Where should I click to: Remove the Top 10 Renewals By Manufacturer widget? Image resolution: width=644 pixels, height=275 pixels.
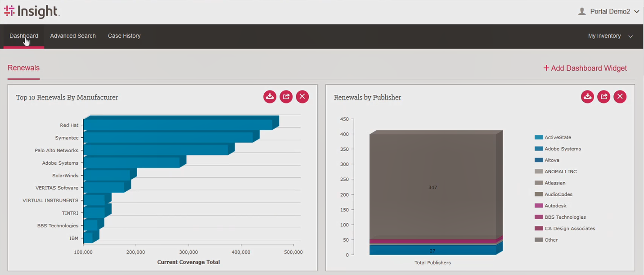pyautogui.click(x=302, y=97)
